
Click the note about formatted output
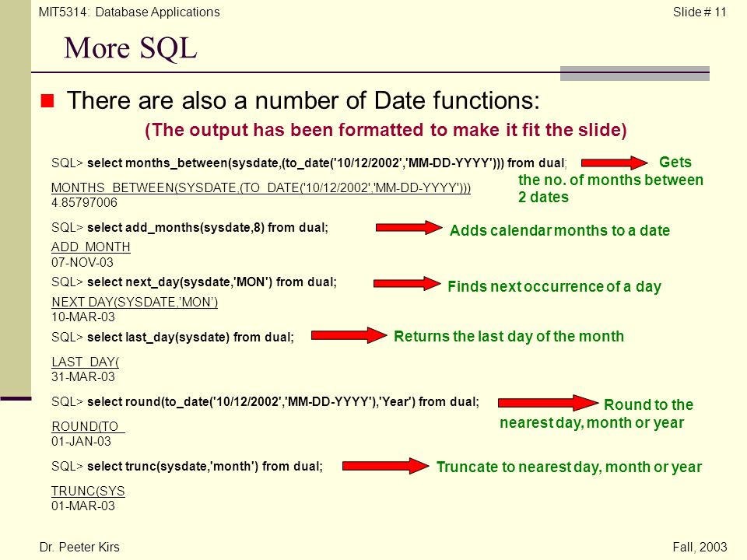pyautogui.click(x=386, y=130)
